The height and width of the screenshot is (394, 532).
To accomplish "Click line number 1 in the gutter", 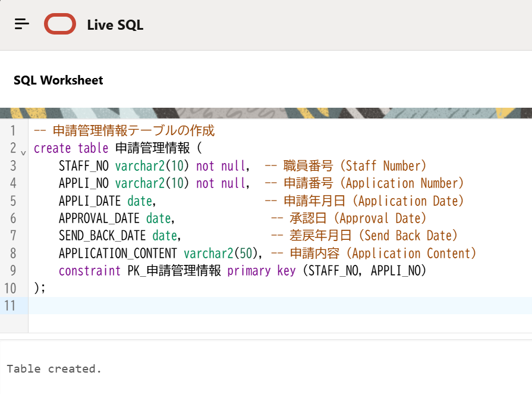I will tap(13, 131).
